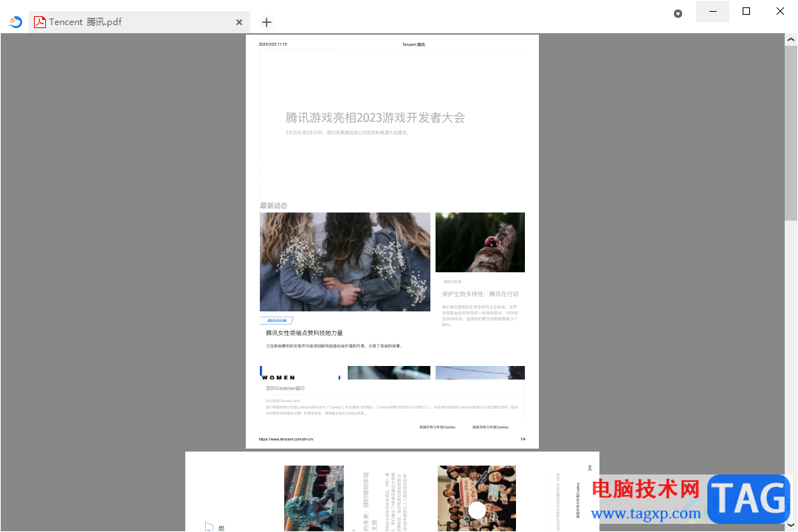Close the Tencent 腾讯.pdf tab
798x532 pixels.
coord(239,22)
